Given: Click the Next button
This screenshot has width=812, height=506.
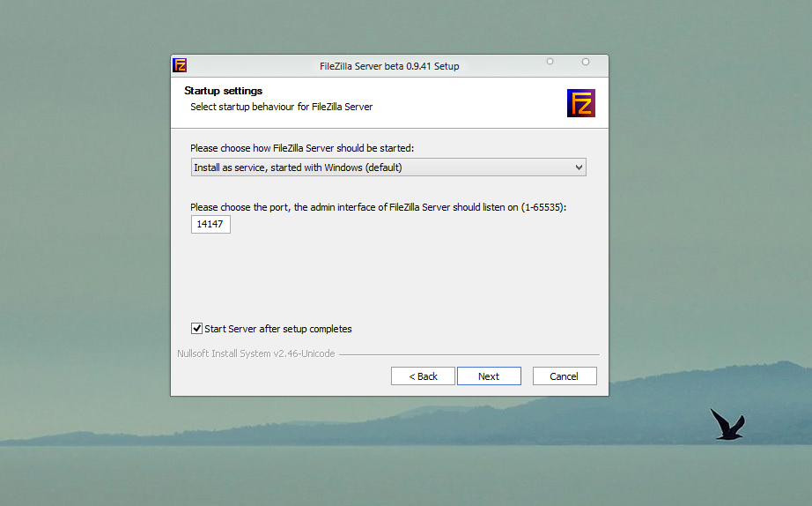Looking at the screenshot, I should [x=489, y=376].
